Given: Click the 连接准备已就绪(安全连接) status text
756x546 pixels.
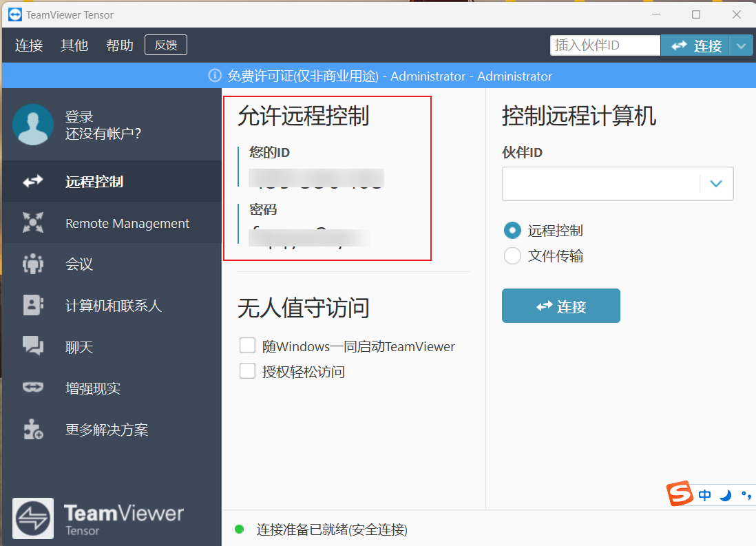Looking at the screenshot, I should point(332,529).
